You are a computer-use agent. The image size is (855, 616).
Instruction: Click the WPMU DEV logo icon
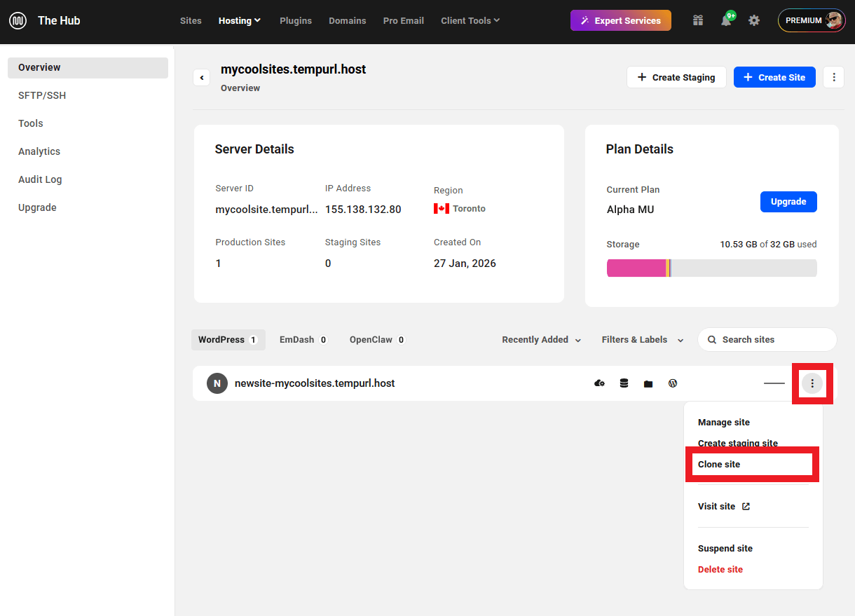click(x=18, y=20)
